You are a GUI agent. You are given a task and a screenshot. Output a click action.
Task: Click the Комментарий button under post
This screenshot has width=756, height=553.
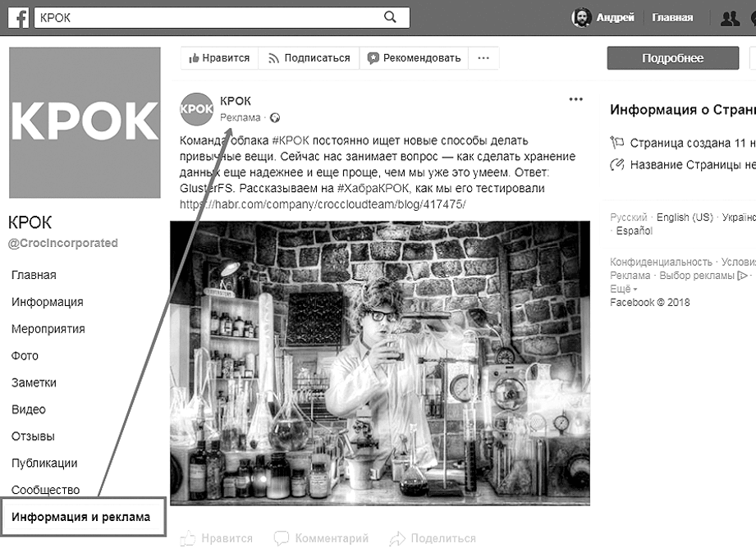tap(321, 538)
